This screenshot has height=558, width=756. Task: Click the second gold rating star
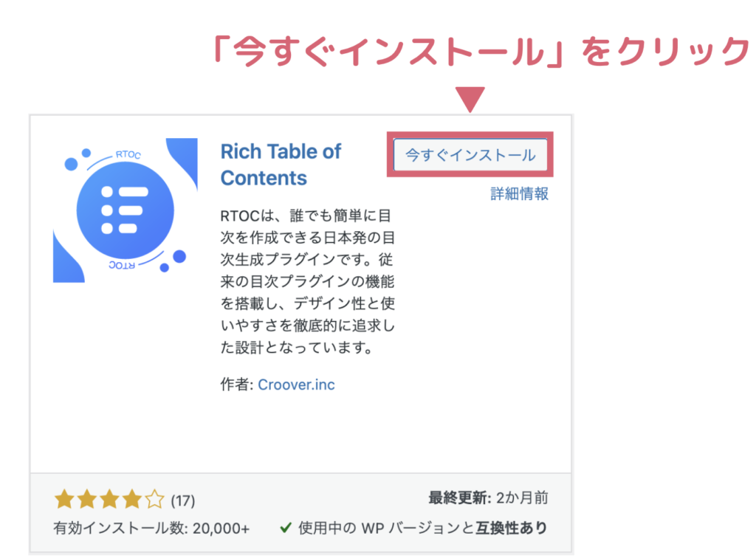click(x=87, y=500)
